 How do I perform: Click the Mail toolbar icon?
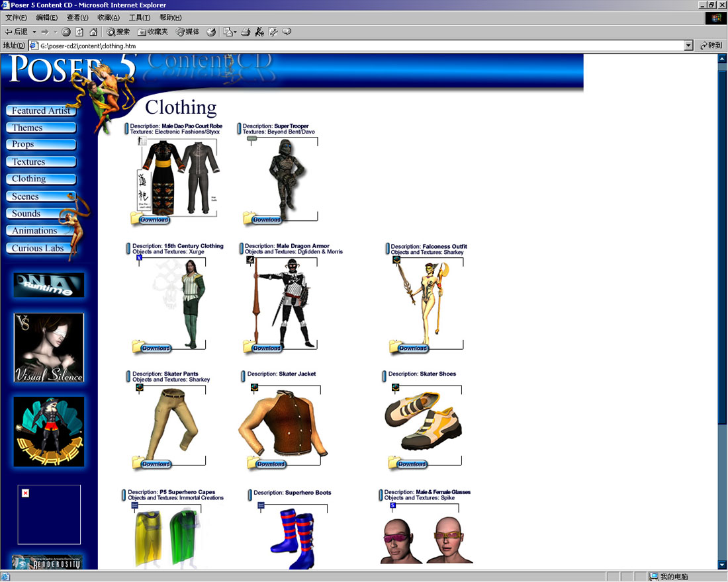point(228,32)
